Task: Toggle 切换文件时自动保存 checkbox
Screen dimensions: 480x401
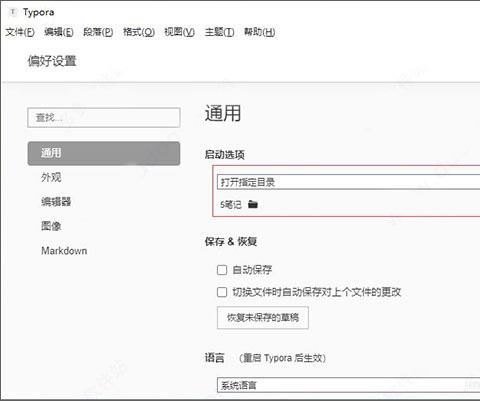Action: (222, 292)
